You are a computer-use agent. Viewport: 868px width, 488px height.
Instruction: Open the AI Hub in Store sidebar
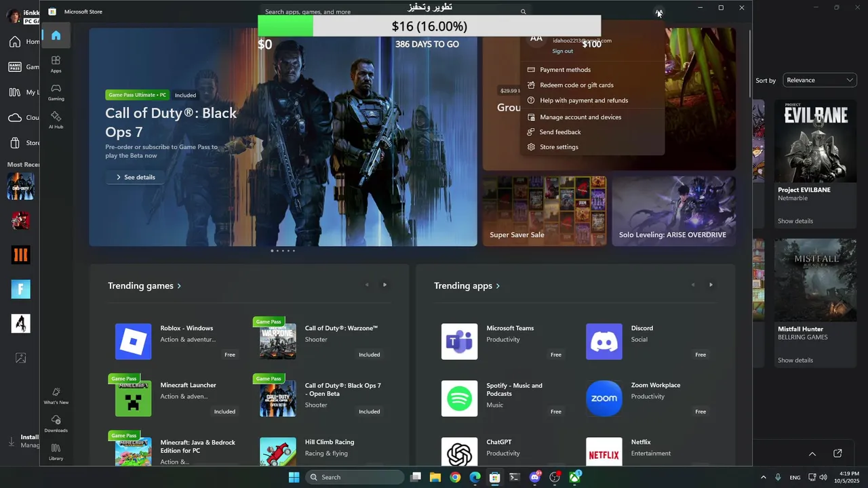tap(56, 120)
